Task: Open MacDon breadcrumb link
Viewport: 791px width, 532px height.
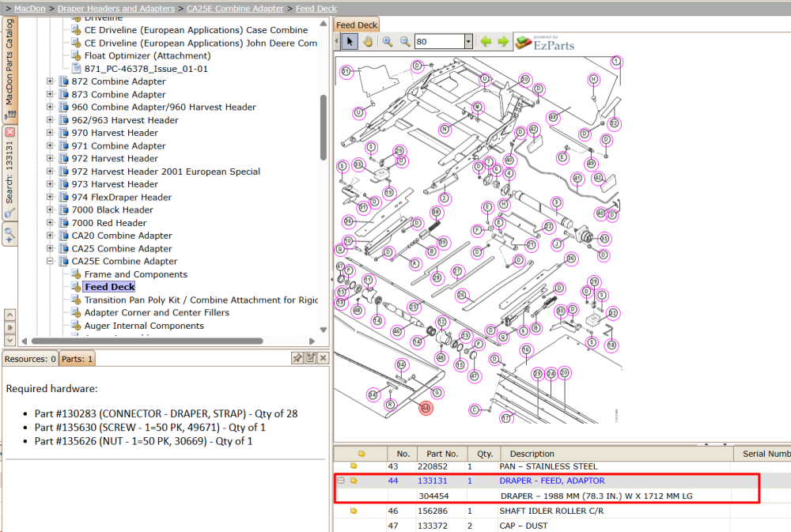Action: pos(30,9)
